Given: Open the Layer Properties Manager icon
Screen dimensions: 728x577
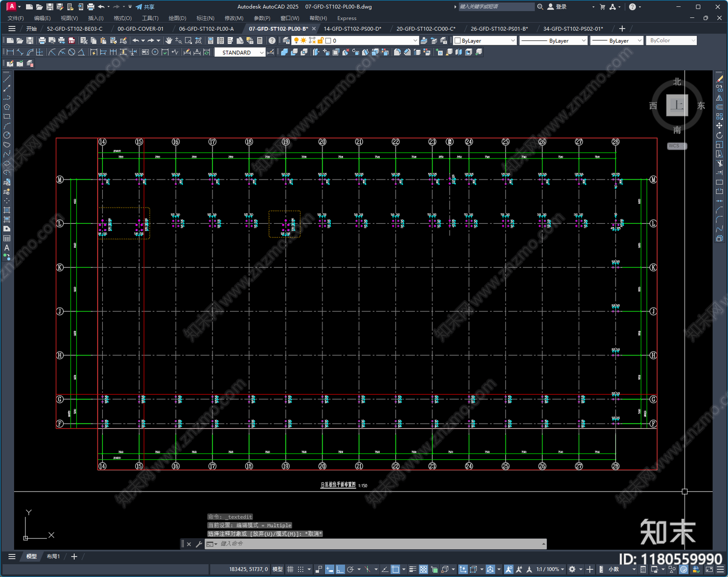Looking at the screenshot, I should pyautogui.click(x=286, y=40).
